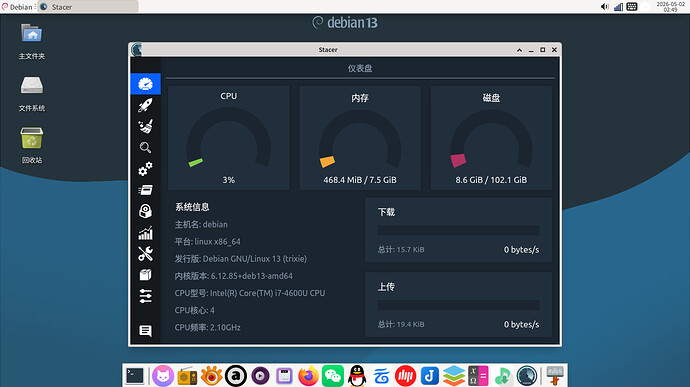Select the Stacer task button in top panel
The image size is (690, 387).
(x=88, y=7)
